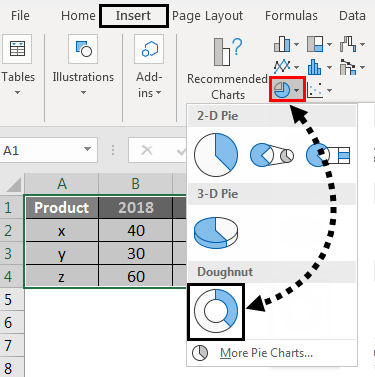
Task: Click the 2018 header cell
Action: 136,208
